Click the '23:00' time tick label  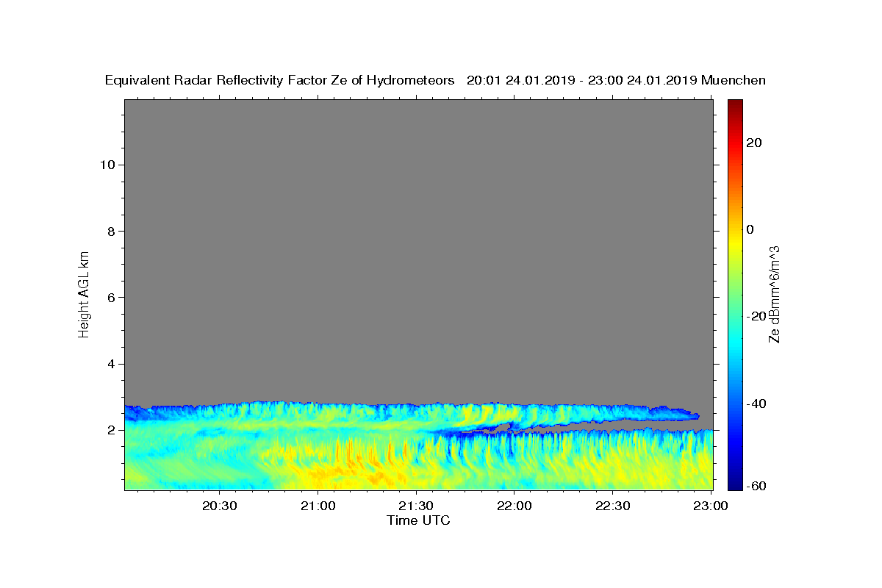coord(711,506)
